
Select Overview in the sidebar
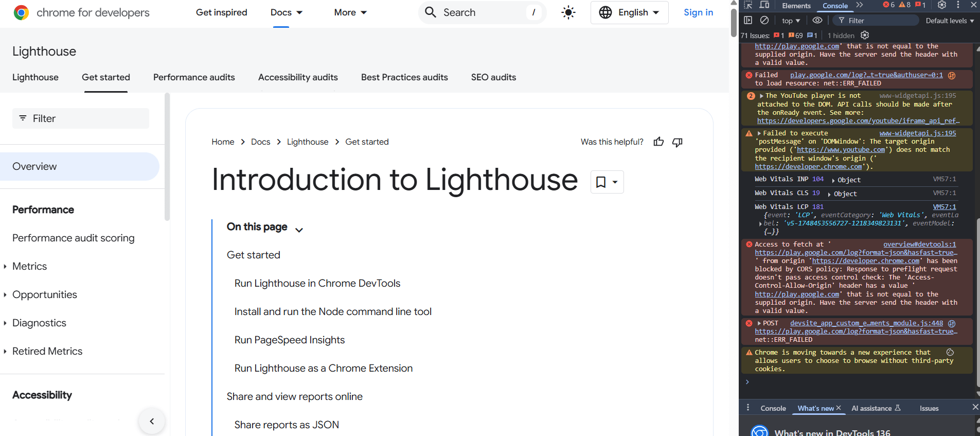click(x=80, y=166)
